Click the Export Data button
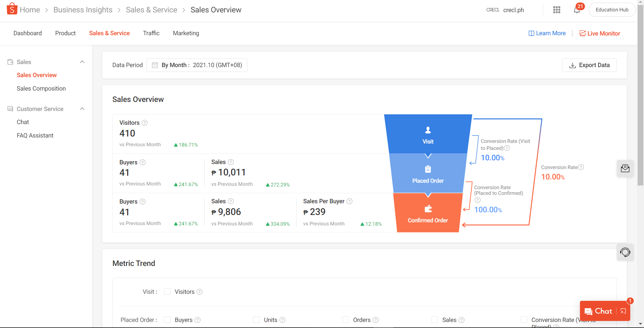The height and width of the screenshot is (328, 644). point(589,65)
